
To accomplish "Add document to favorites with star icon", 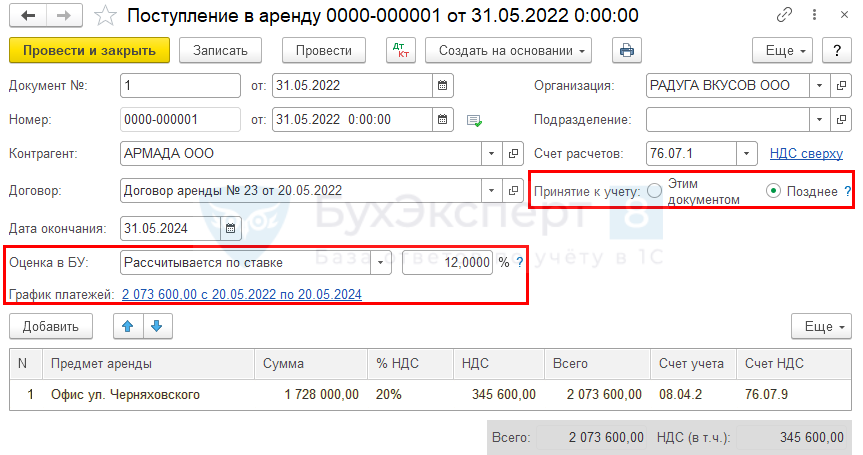I will (104, 17).
